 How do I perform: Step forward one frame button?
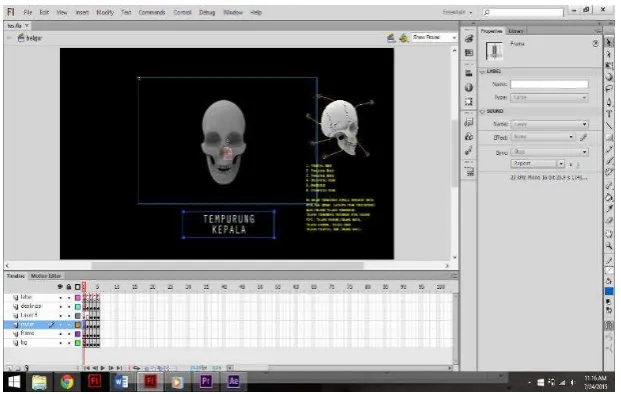[111, 368]
